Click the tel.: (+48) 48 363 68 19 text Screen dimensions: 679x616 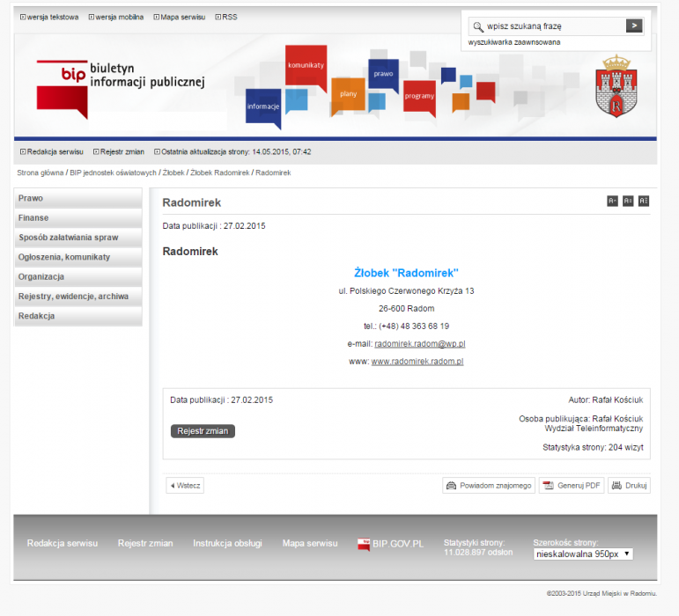pos(406,326)
